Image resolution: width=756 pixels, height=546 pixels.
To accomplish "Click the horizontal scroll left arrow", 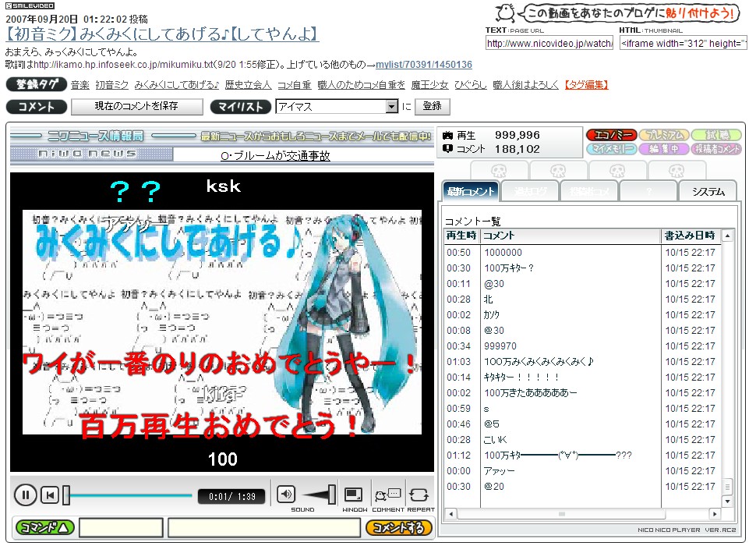I will [x=450, y=514].
